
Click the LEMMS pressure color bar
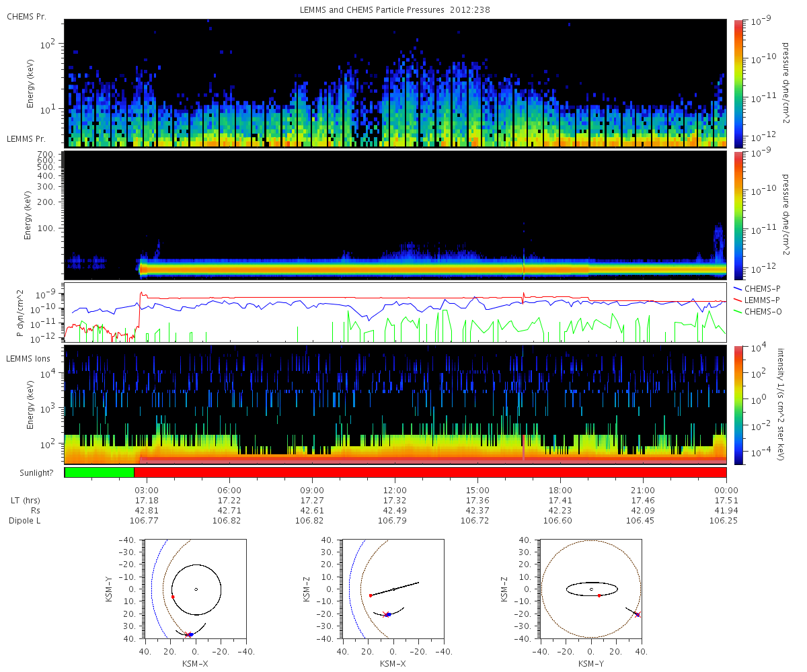pos(738,215)
